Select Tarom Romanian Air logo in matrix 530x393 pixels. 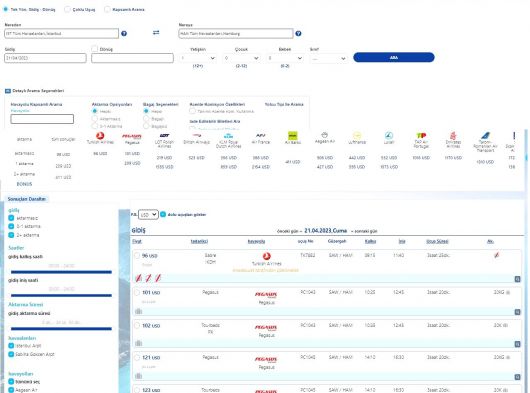coord(485,136)
